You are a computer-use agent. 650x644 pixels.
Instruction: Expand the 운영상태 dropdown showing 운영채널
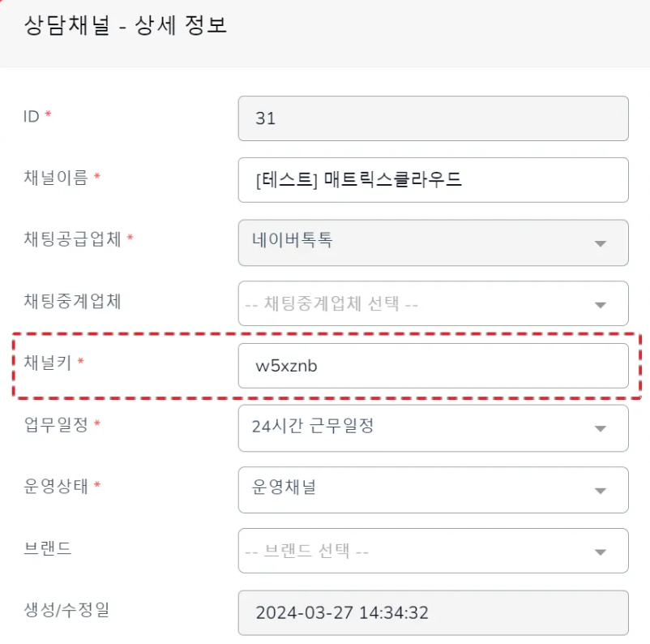(433, 489)
